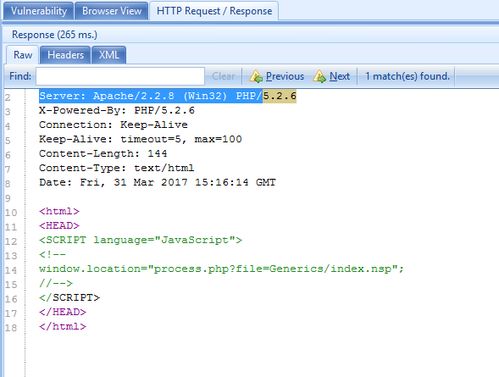Click the X-Powered-By PHP/5.2.6 line
The image size is (499, 377).
117,110
